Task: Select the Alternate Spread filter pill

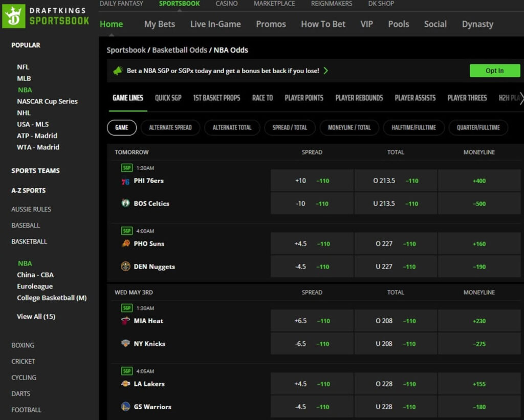Action: point(170,128)
